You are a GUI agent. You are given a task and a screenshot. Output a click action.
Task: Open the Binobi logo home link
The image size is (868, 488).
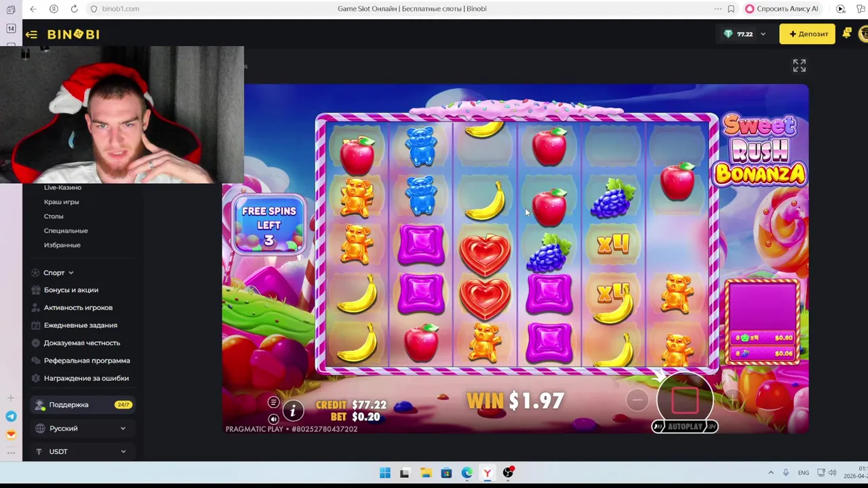(x=73, y=34)
